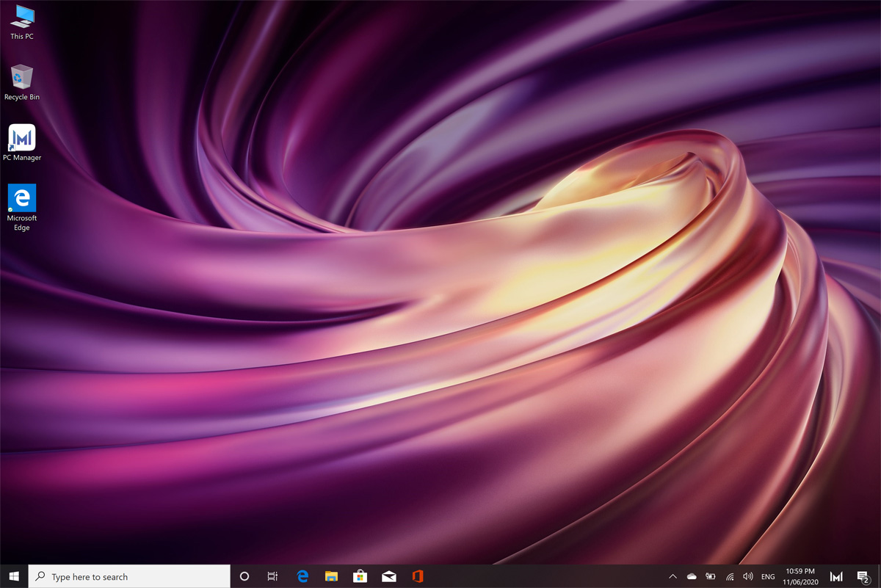Select the Recycle Bin desktop icon

pyautogui.click(x=22, y=82)
